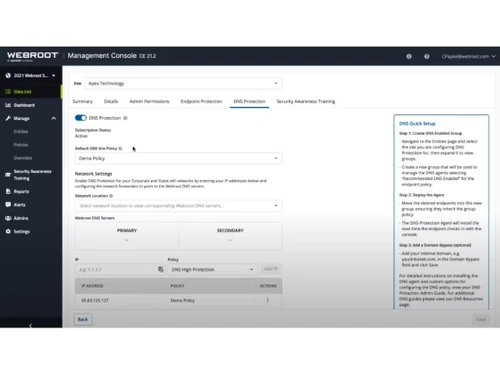The width and height of the screenshot is (500, 375).
Task: Open the Network Location dropdown
Action: [x=178, y=206]
